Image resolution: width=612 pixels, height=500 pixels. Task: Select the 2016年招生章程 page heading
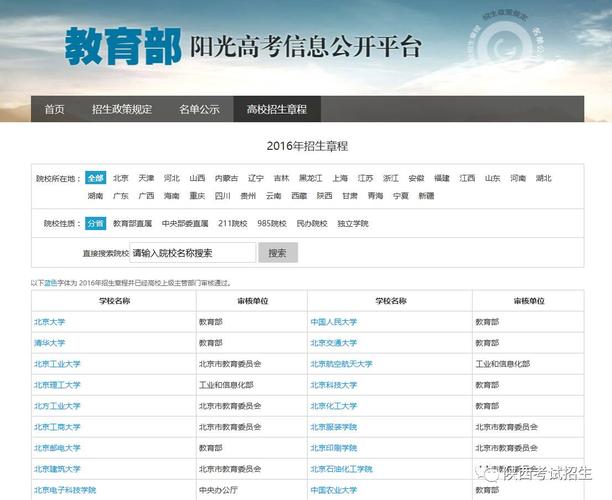click(x=307, y=146)
